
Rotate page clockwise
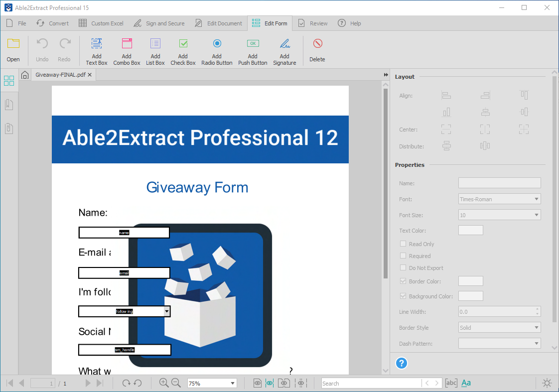126,383
